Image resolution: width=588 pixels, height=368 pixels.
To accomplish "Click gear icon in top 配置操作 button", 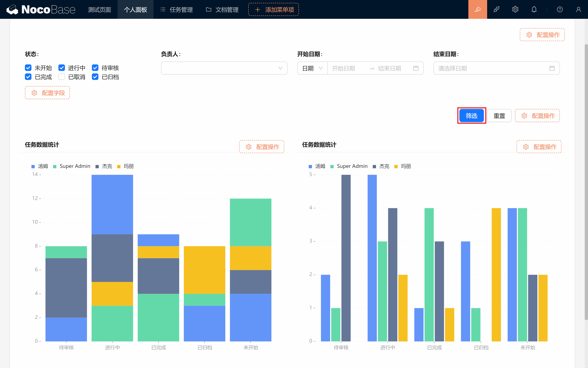I will click(529, 35).
